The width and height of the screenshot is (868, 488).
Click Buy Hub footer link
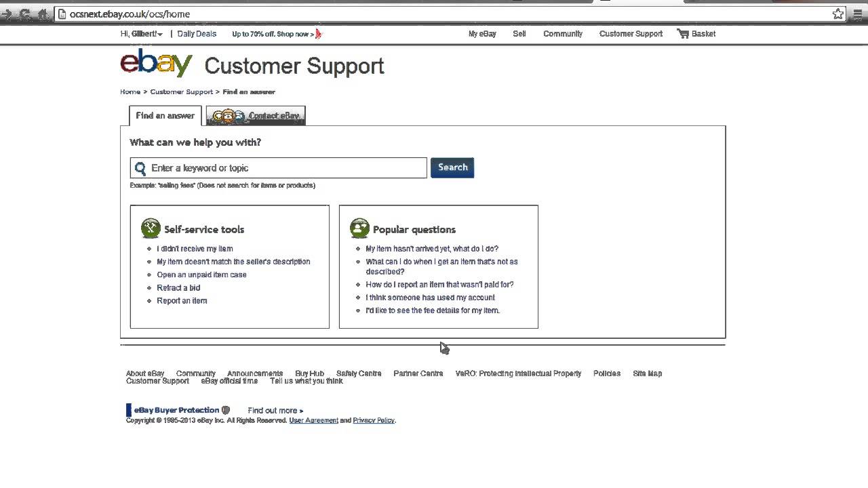coord(309,373)
